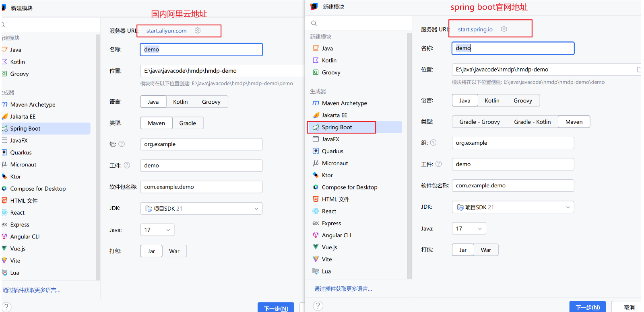Screen dimensions: 644x312
Task: Click the Compose for Desktop icon in right window
Action: tap(316, 187)
